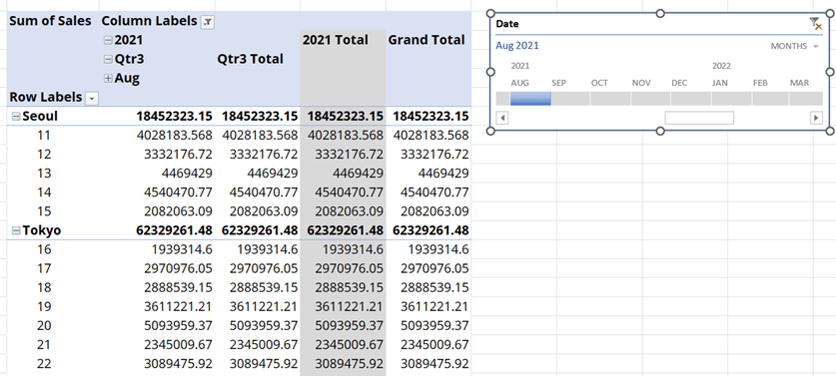Select 4540470.77 in the Aug column

[178, 193]
